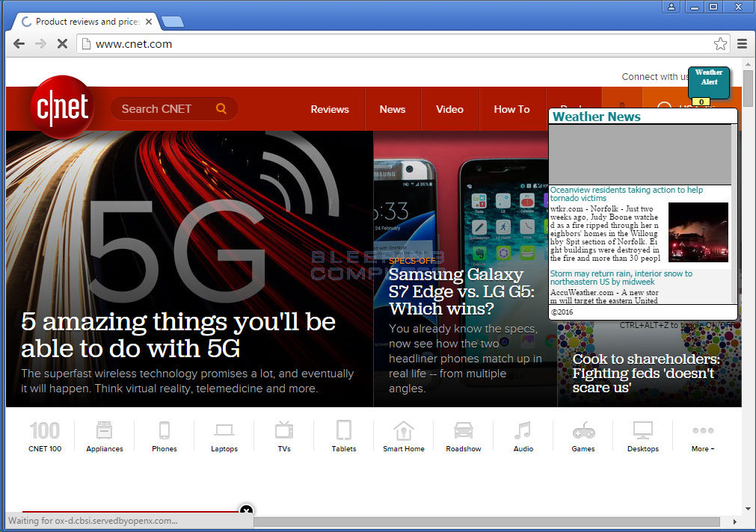Open the Reviews menu
This screenshot has width=756, height=532.
pyautogui.click(x=330, y=109)
